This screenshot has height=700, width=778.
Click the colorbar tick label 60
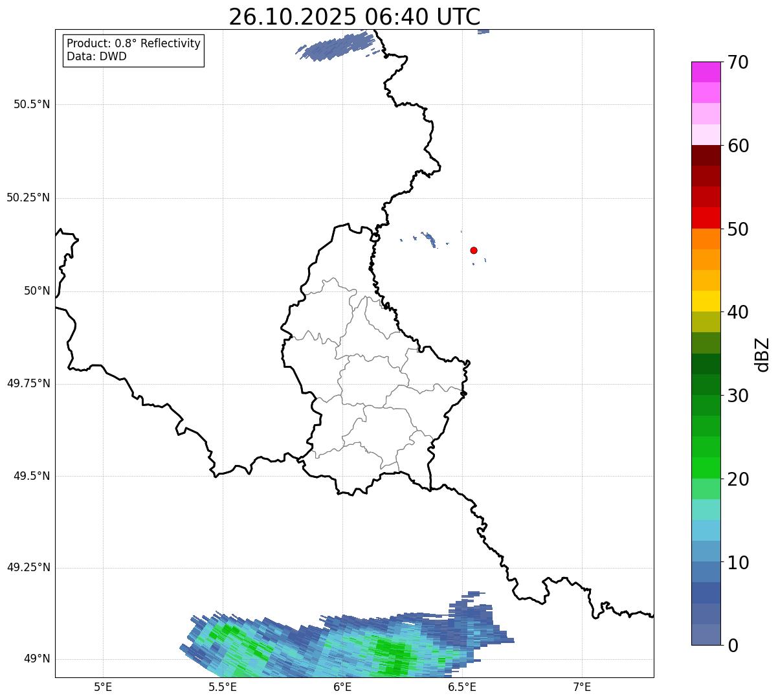(x=738, y=146)
